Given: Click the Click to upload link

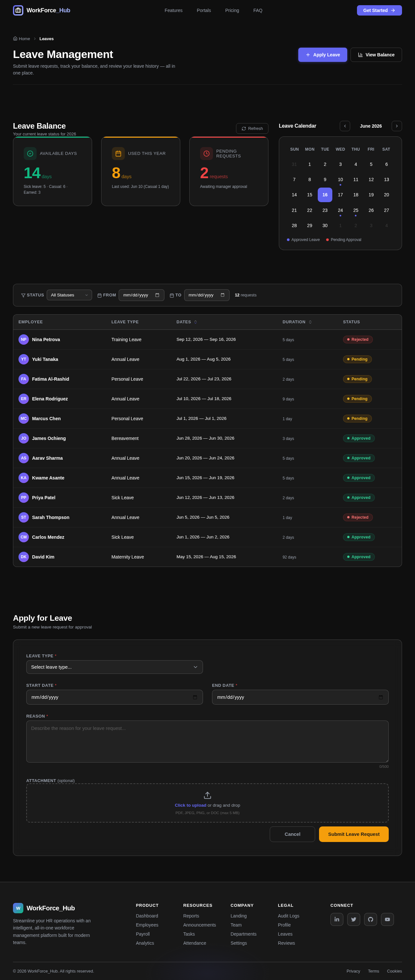Looking at the screenshot, I should pos(190,805).
